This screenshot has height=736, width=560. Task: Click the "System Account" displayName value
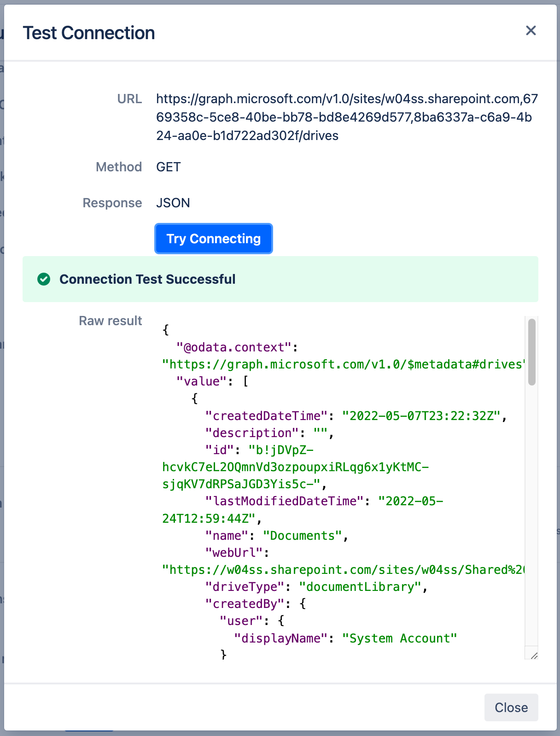pyautogui.click(x=399, y=638)
